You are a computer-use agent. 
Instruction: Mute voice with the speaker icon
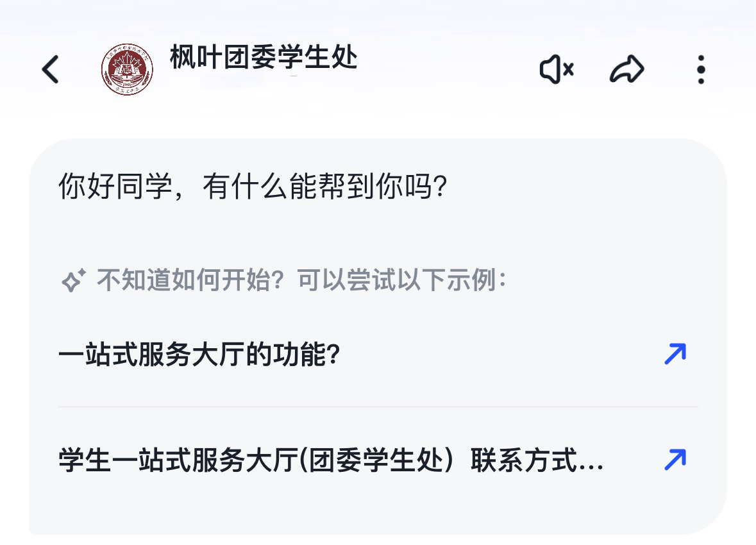click(556, 69)
